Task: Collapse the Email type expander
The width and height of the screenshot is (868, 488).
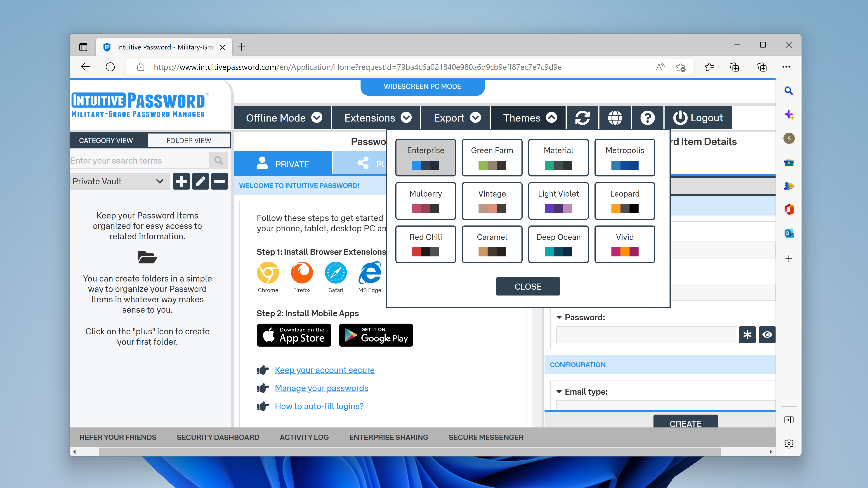Action: click(x=559, y=392)
